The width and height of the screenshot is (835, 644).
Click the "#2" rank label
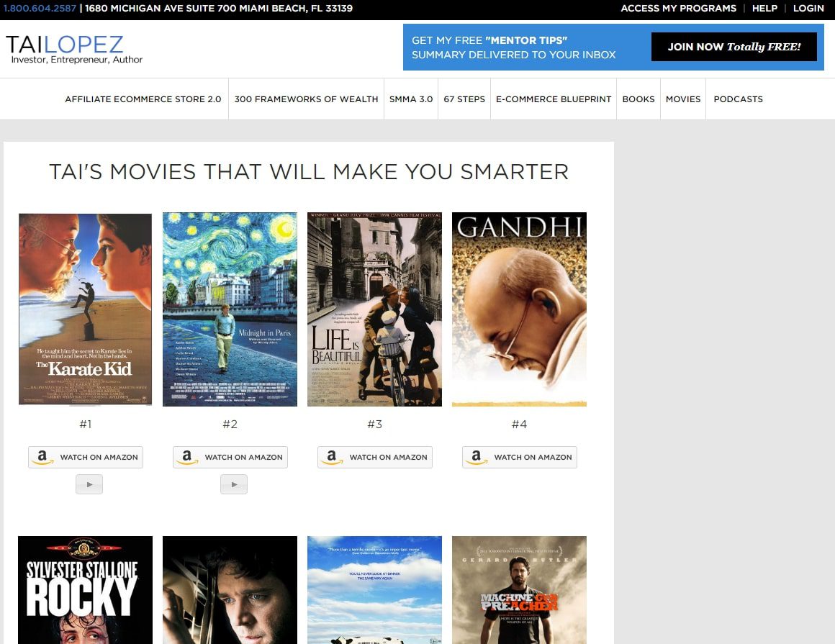(230, 425)
